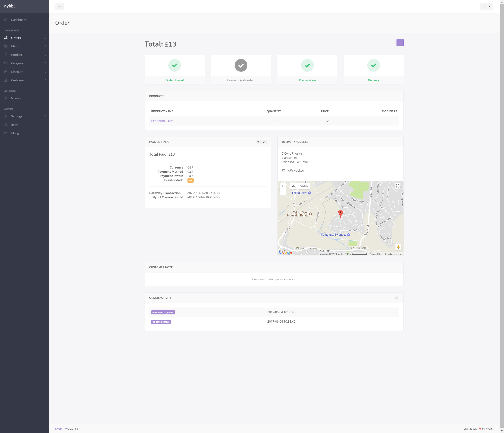Viewport: 504px width, 433px height.
Task: Click the Customer person icon
Action: point(6,80)
